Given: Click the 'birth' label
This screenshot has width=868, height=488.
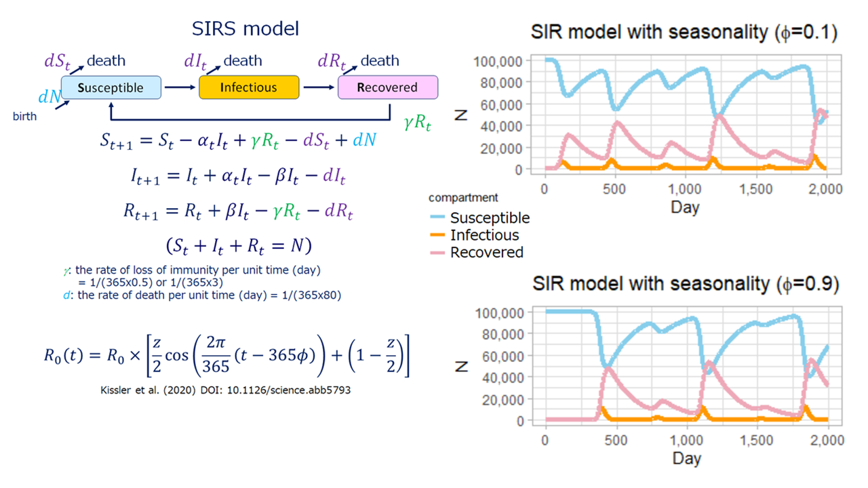Looking at the screenshot, I should coord(24,117).
